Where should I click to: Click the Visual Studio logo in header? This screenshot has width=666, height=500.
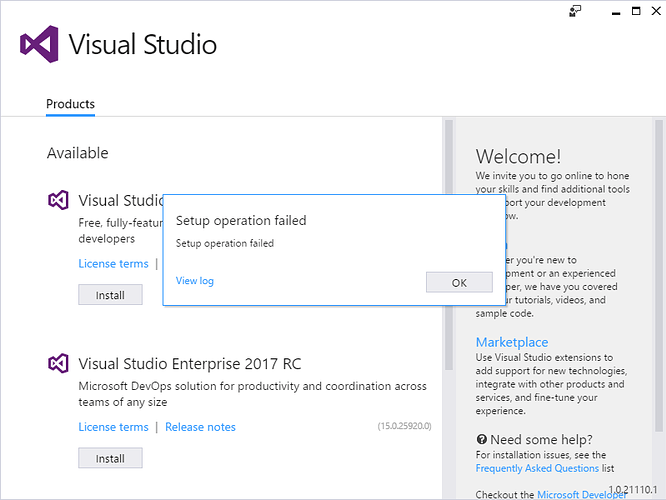tap(39, 44)
